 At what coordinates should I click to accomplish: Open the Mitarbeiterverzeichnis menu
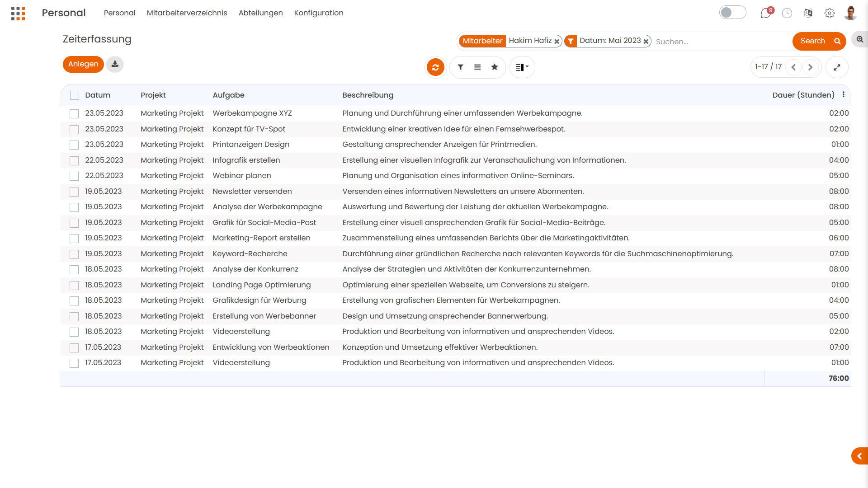click(187, 13)
